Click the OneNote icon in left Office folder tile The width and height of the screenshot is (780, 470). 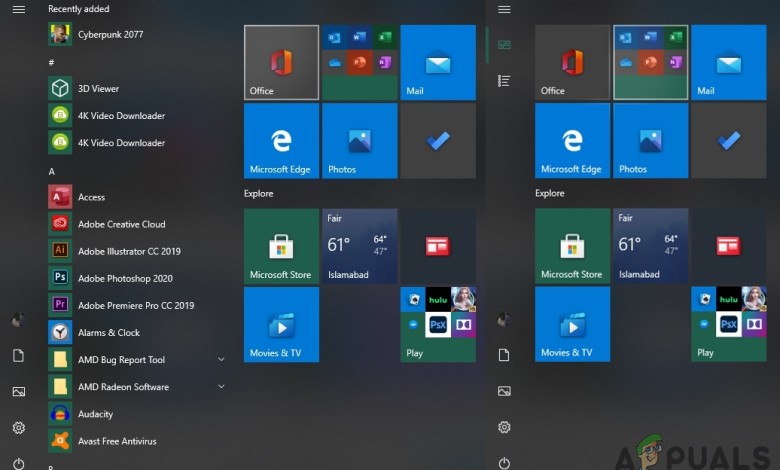pos(385,63)
